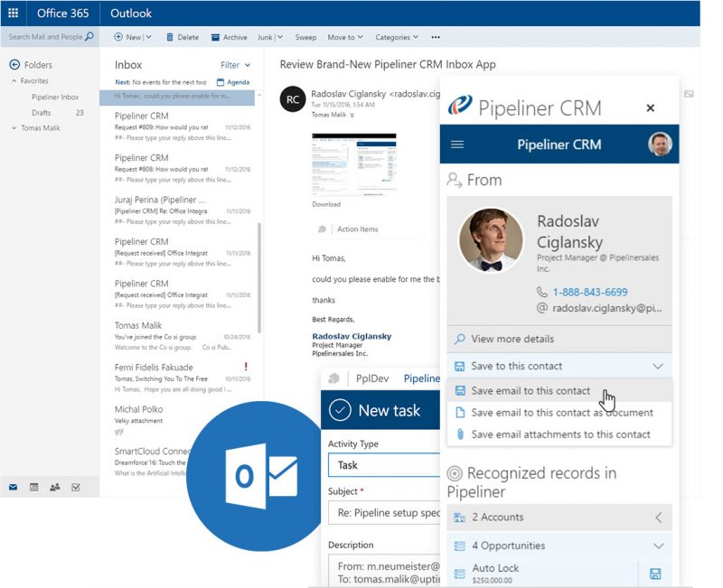Open the Pipeliner CRM hamburger menu

tap(457, 145)
